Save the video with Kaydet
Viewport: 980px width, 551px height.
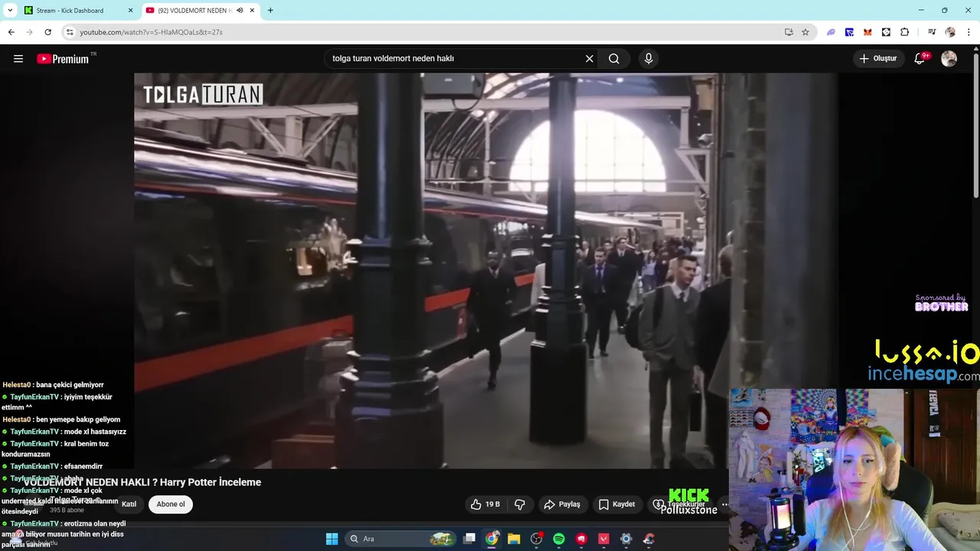617,504
